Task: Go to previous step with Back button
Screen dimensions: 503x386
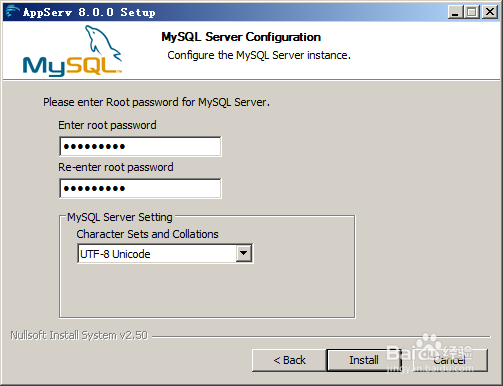Action: (289, 360)
